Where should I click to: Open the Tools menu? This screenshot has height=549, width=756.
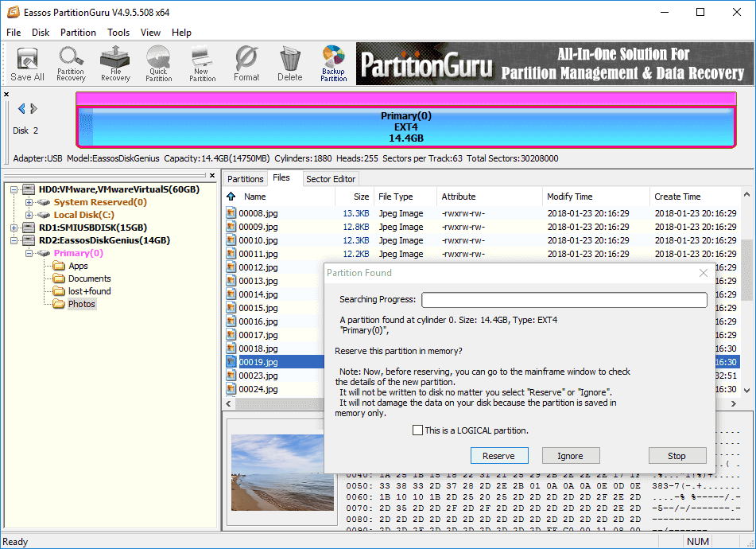[x=118, y=33]
